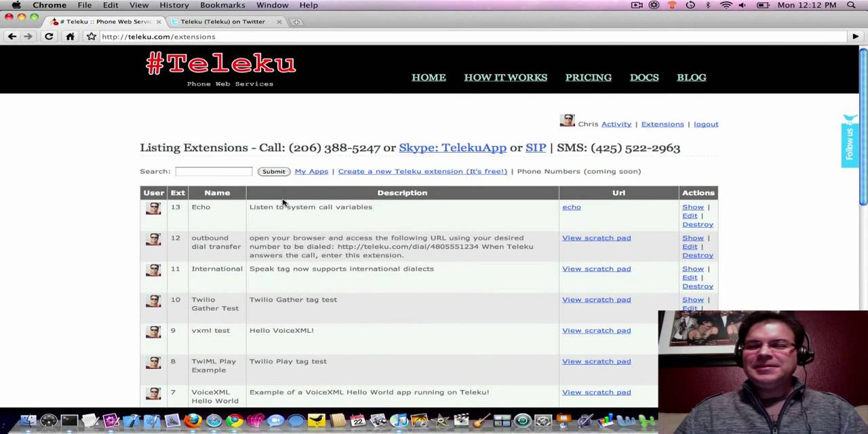Go to the HOME page link
The height and width of the screenshot is (434, 868).
coord(429,77)
